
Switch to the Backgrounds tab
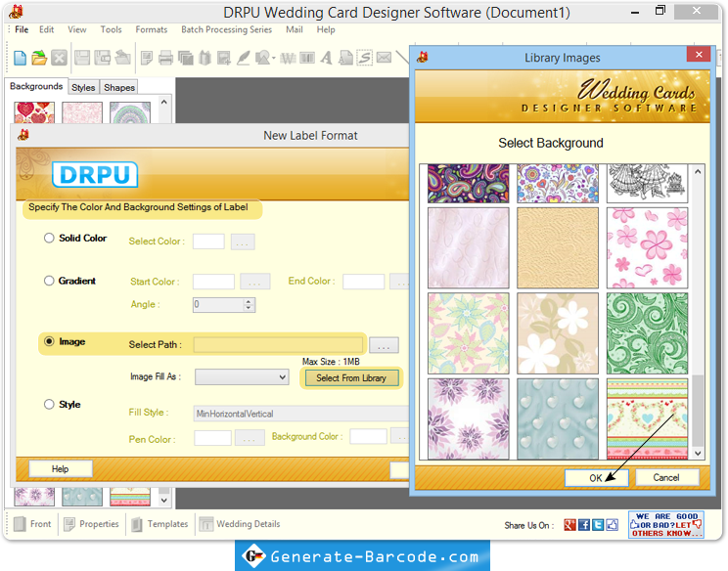[x=36, y=86]
